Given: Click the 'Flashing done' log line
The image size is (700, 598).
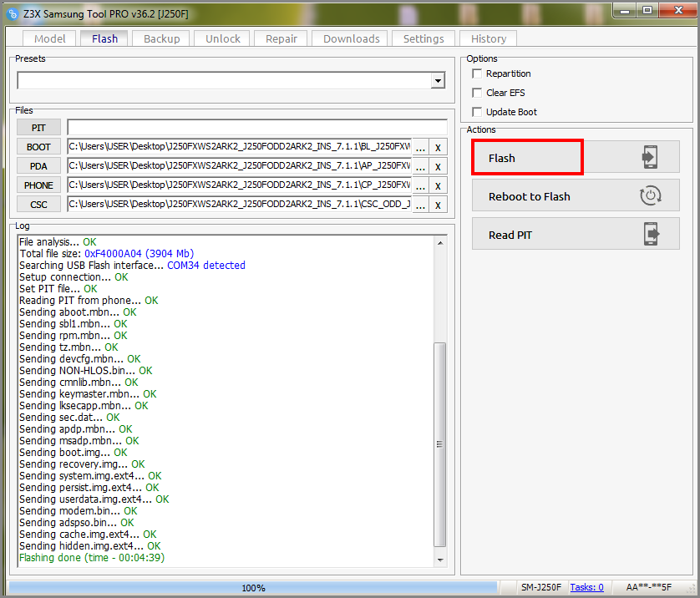Looking at the screenshot, I should (x=92, y=558).
